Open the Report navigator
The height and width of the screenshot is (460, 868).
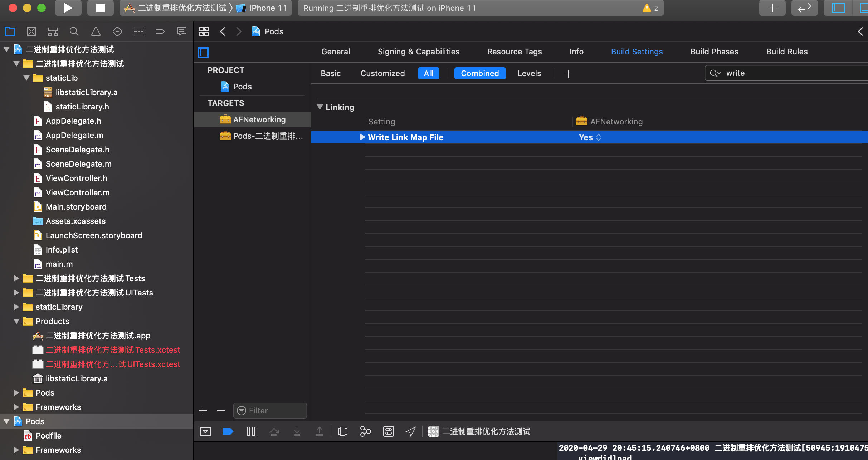(x=182, y=31)
